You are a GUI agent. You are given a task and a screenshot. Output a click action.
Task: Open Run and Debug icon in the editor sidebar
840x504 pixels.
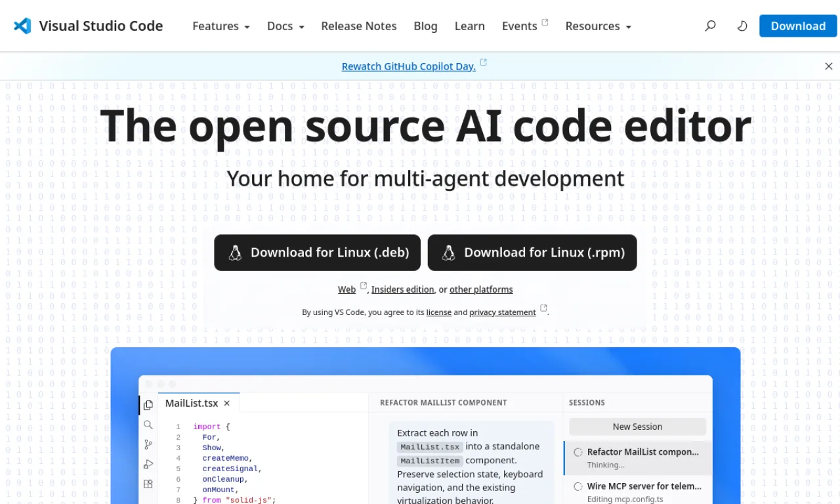click(148, 464)
